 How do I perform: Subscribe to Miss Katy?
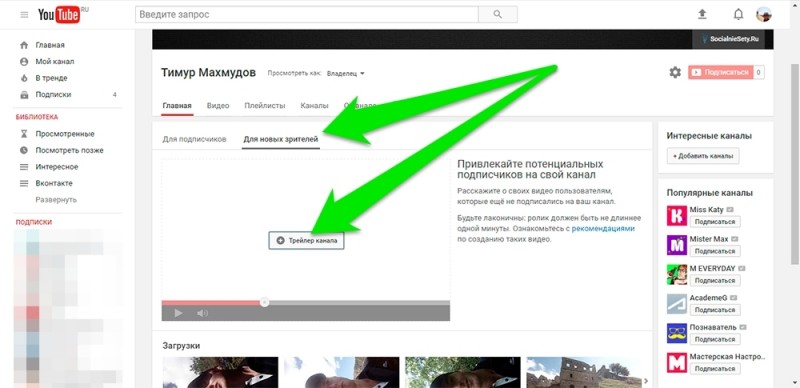715,222
